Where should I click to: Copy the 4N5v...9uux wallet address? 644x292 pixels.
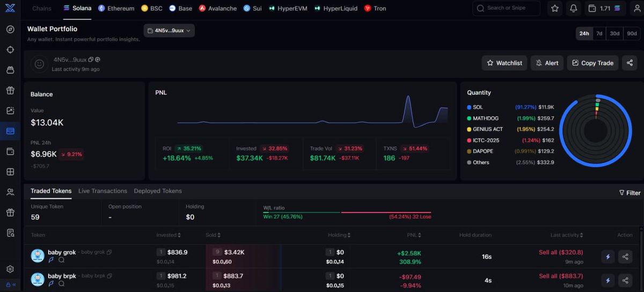91,60
